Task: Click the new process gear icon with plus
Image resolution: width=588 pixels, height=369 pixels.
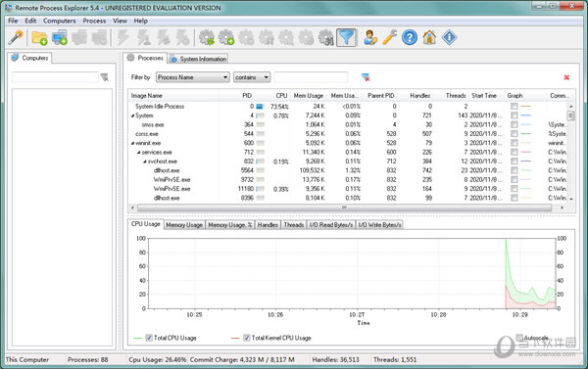Action: 226,38
